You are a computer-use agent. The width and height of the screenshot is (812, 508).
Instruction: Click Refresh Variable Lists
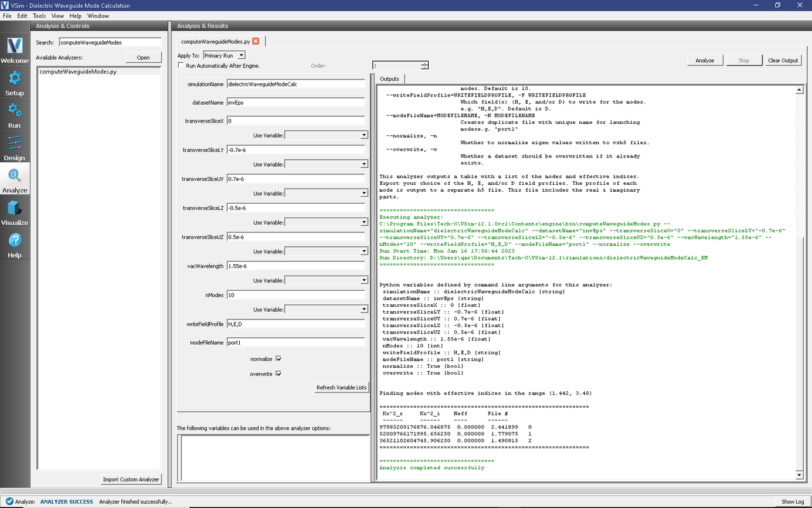tap(341, 387)
